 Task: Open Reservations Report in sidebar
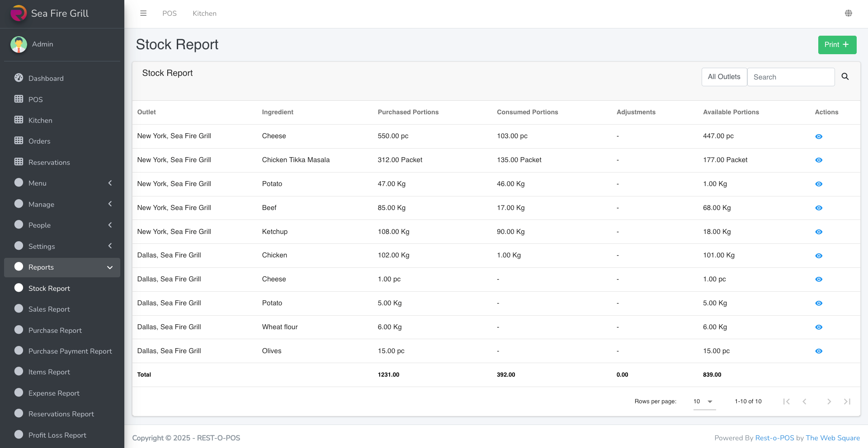(62, 414)
